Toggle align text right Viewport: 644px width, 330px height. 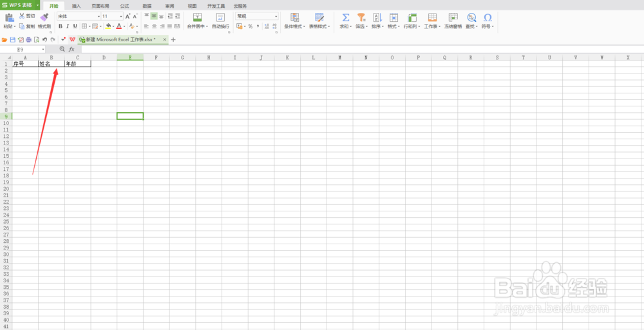[x=162, y=26]
